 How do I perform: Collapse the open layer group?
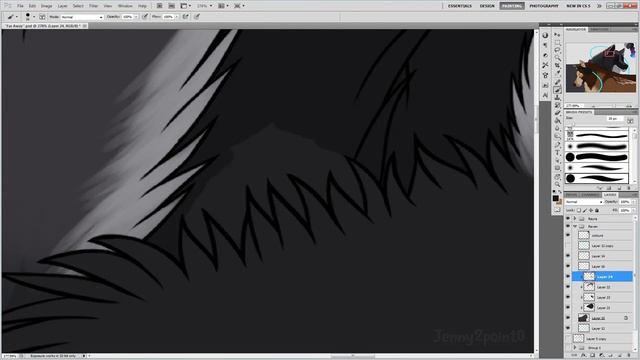click(575, 227)
